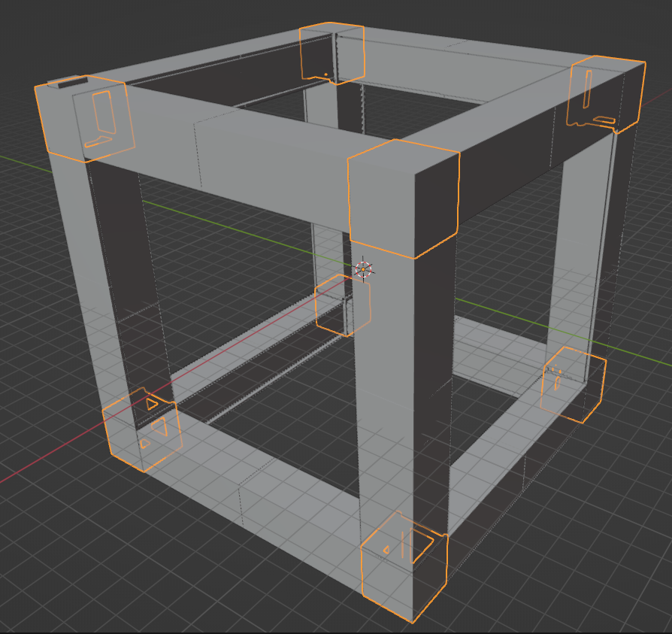672x634 pixels.
Task: Select the far back top corner block
Action: click(x=331, y=53)
